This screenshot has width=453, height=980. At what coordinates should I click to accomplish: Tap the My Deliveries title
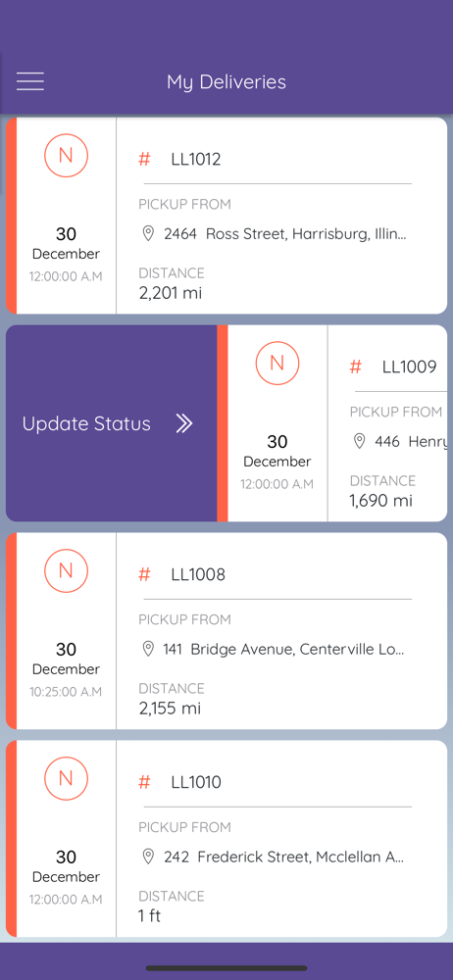(x=226, y=82)
